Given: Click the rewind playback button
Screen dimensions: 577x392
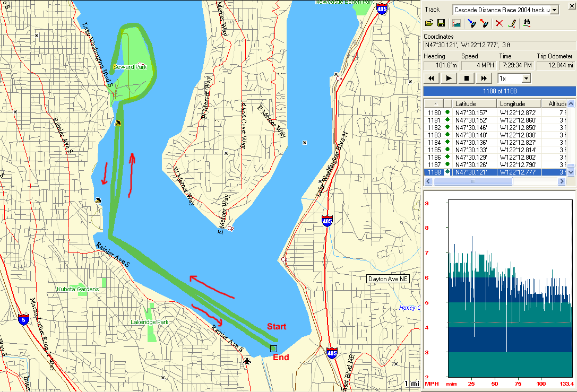Looking at the screenshot, I should (432, 79).
